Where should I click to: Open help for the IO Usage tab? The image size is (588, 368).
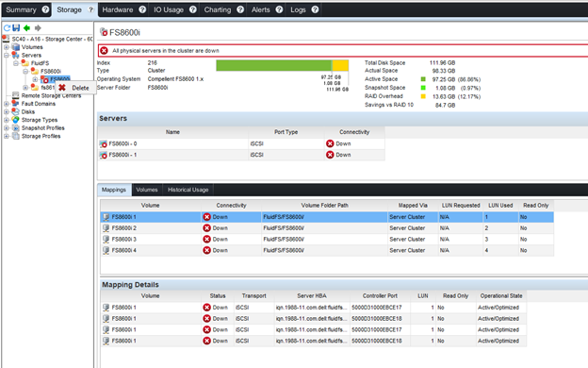click(193, 9)
